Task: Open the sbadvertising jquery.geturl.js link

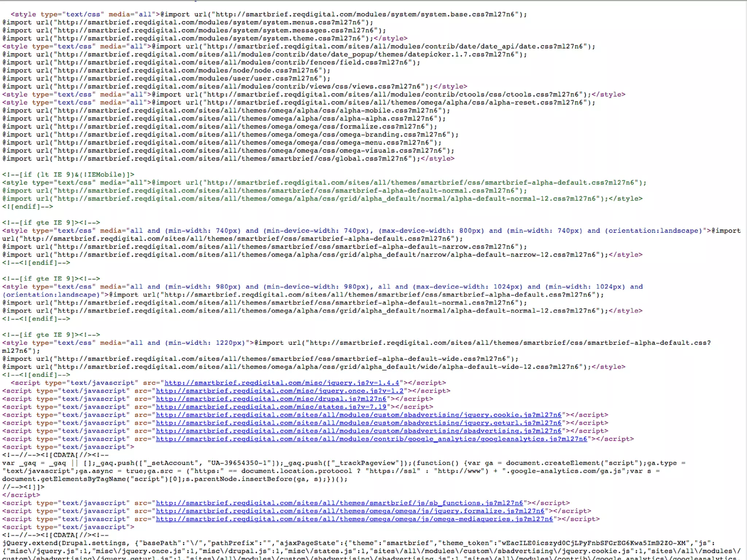Action: [359, 423]
